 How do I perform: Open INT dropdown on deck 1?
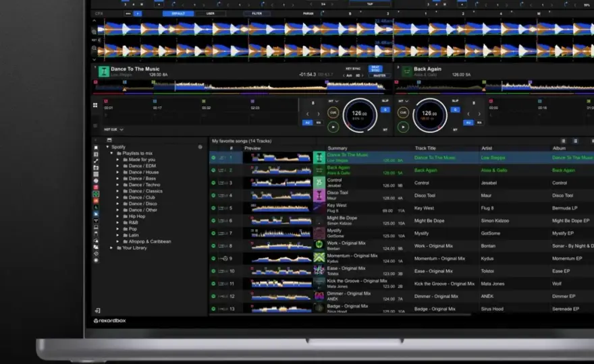coord(333,101)
